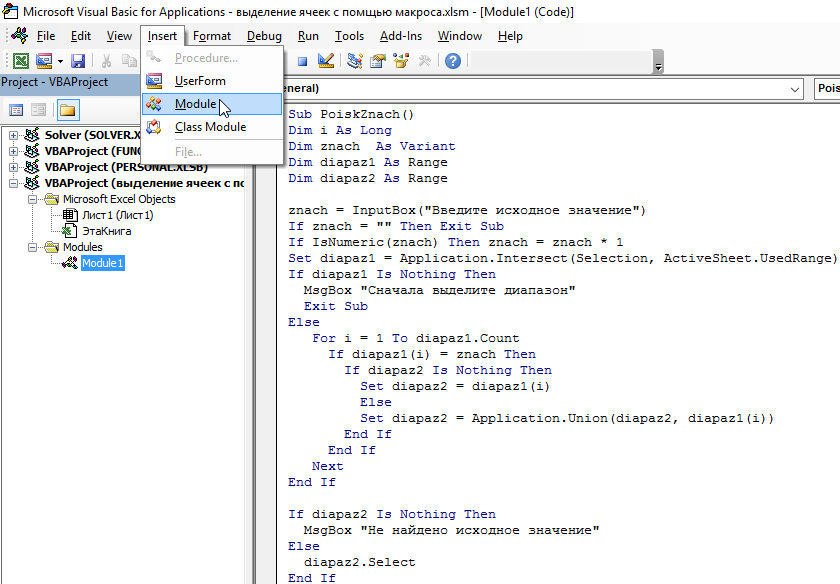Select Class Module in the Insert menu
This screenshot has width=840, height=584.
[x=210, y=127]
